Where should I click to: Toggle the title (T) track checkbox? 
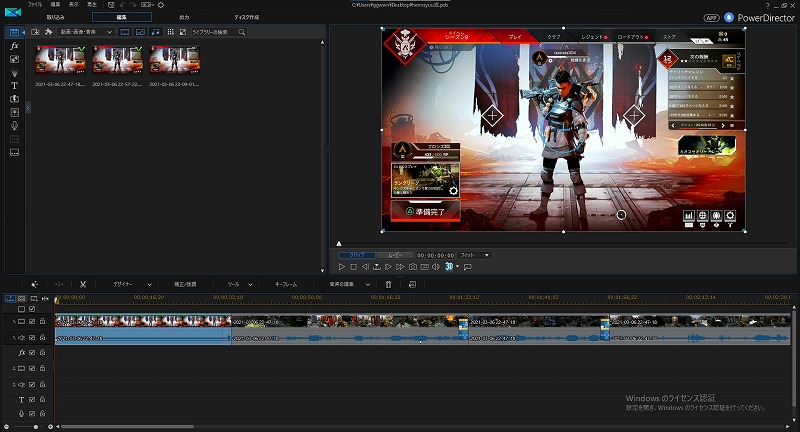(x=32, y=399)
